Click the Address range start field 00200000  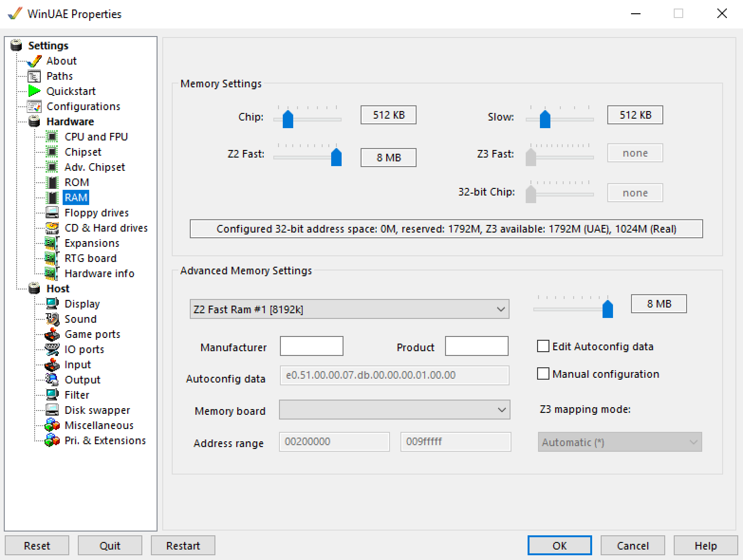pyautogui.click(x=334, y=441)
